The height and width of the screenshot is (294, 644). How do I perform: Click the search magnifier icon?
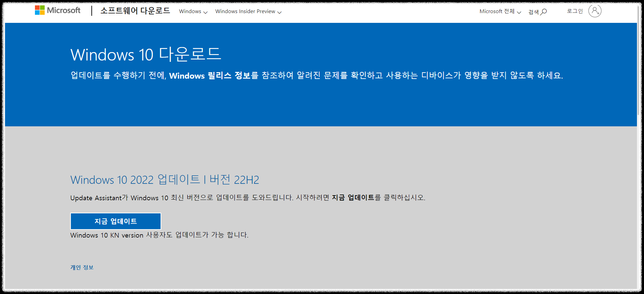coord(544,12)
